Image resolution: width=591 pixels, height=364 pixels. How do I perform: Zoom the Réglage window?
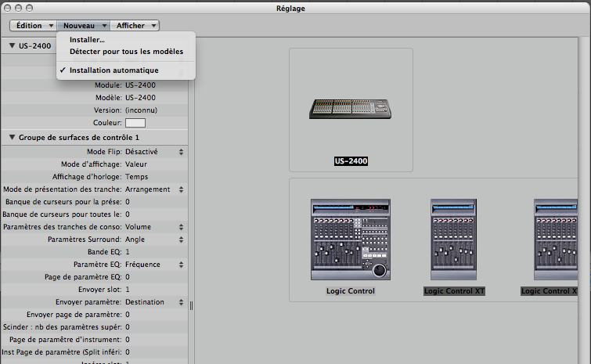tap(29, 8)
